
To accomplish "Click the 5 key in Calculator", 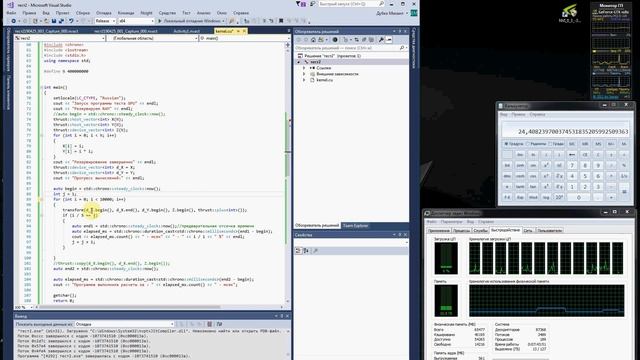I will 585,176.
